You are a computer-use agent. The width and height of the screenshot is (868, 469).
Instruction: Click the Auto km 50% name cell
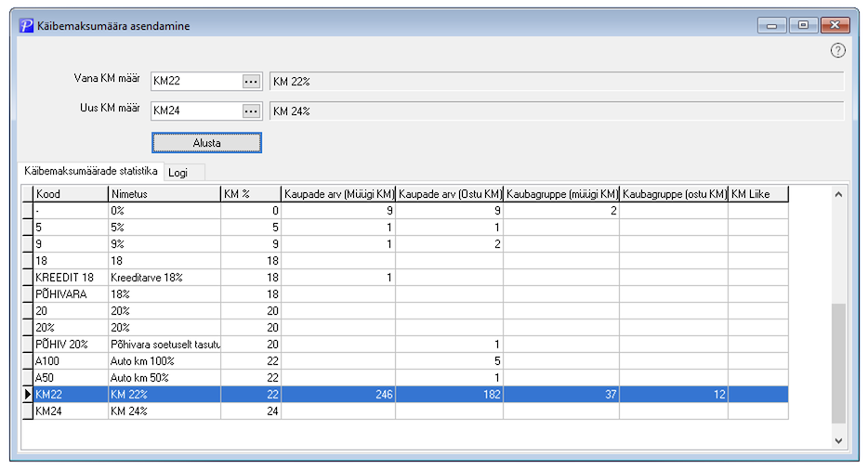point(164,378)
